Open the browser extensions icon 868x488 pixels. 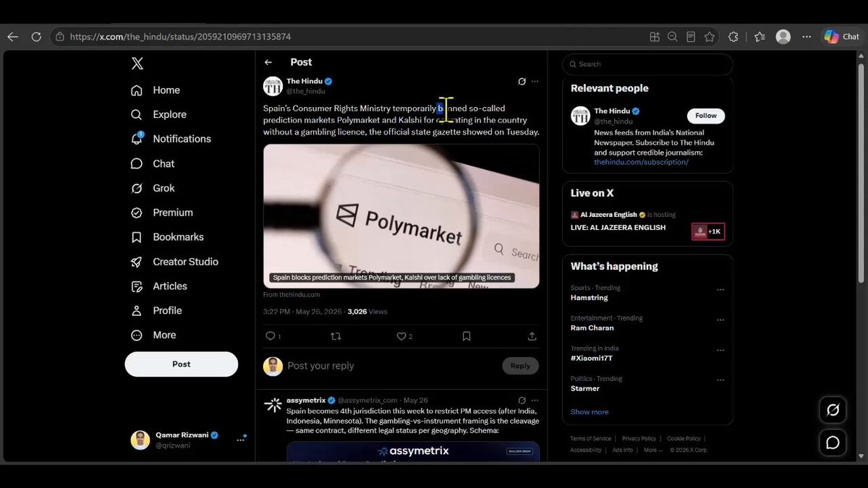pyautogui.click(x=733, y=37)
